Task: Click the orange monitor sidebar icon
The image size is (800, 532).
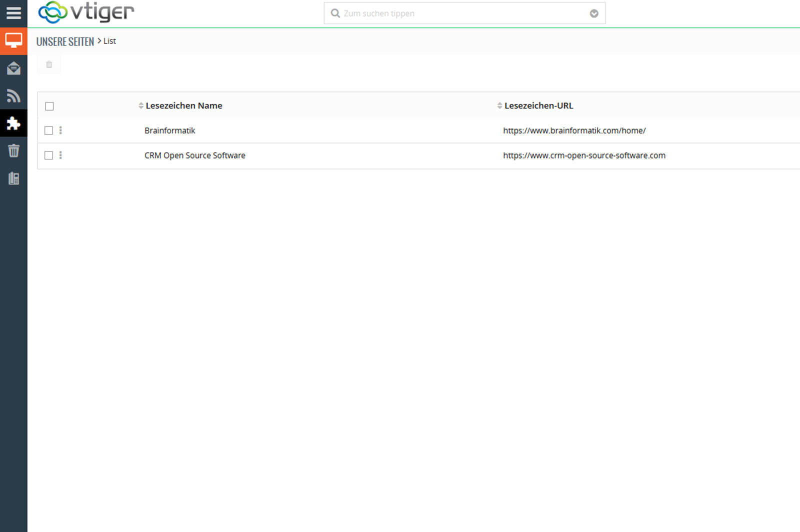Action: [x=13, y=40]
